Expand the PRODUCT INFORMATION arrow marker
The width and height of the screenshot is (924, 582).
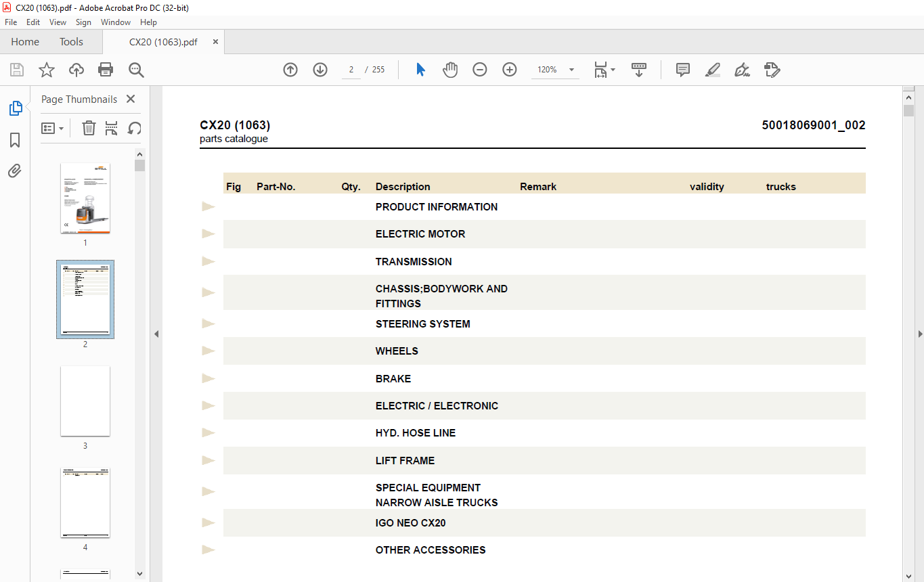click(208, 206)
